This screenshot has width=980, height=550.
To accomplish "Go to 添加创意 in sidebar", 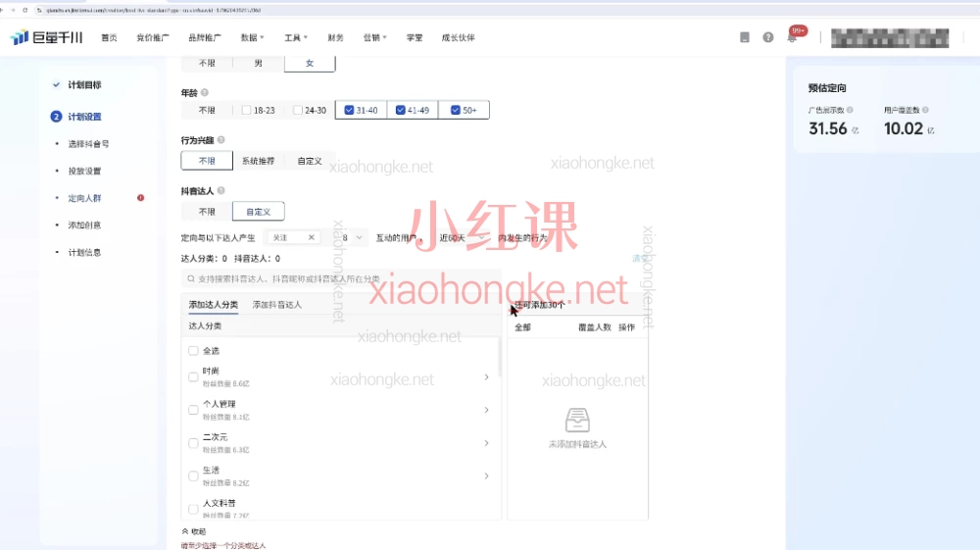I will [x=84, y=225].
